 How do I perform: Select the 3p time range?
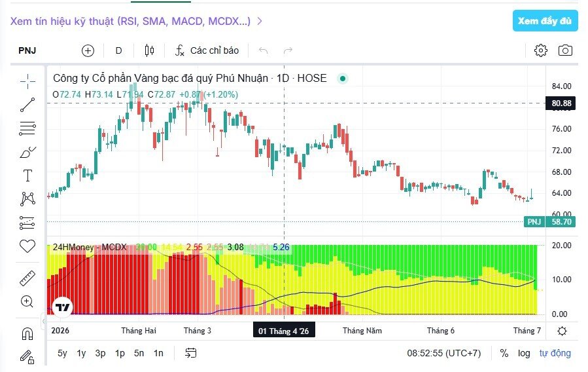(100, 353)
